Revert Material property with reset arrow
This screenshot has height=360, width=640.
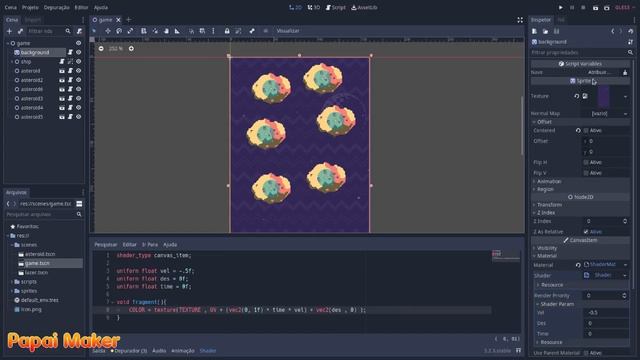tap(578, 265)
